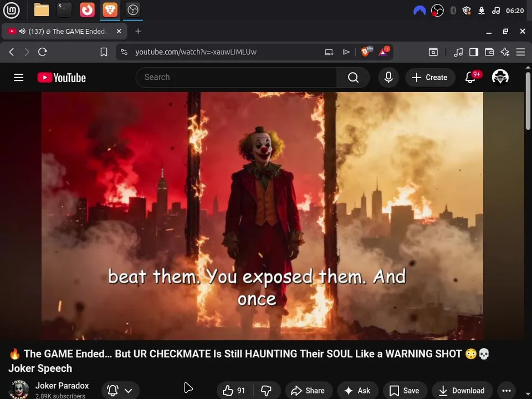Click the OBS recording tray indicator
The width and height of the screenshot is (532, 399).
tap(437, 11)
